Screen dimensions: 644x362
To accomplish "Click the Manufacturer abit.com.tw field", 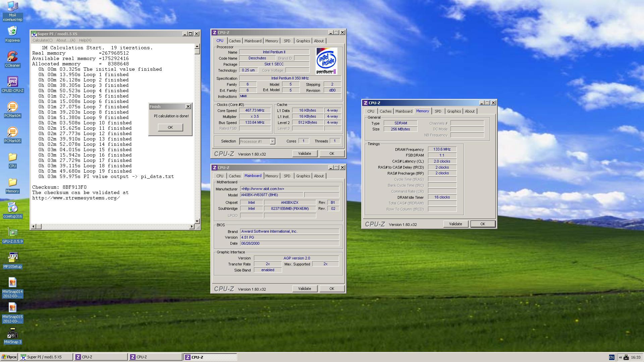I will pyautogui.click(x=289, y=189).
